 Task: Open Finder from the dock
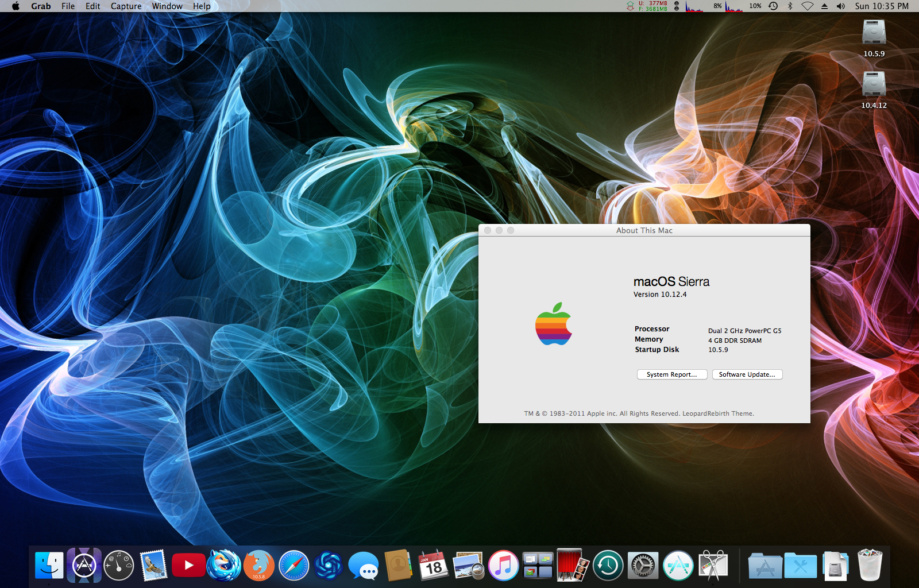pyautogui.click(x=49, y=566)
